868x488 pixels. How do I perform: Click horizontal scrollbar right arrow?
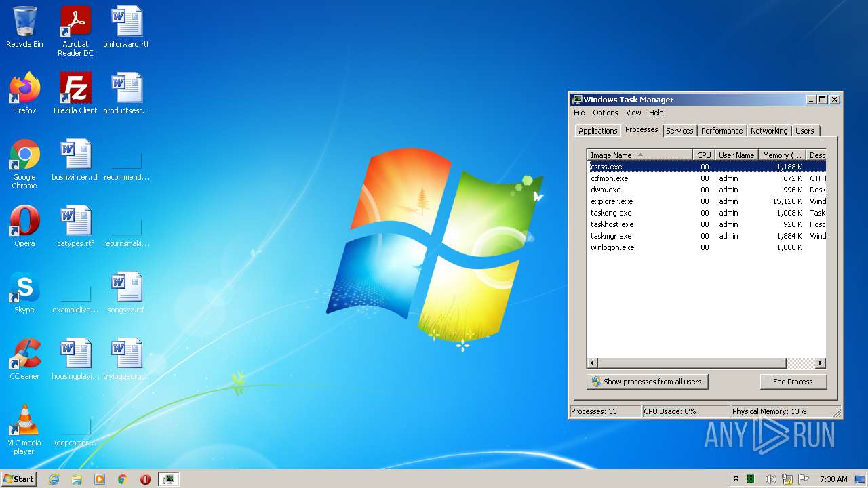click(x=821, y=363)
